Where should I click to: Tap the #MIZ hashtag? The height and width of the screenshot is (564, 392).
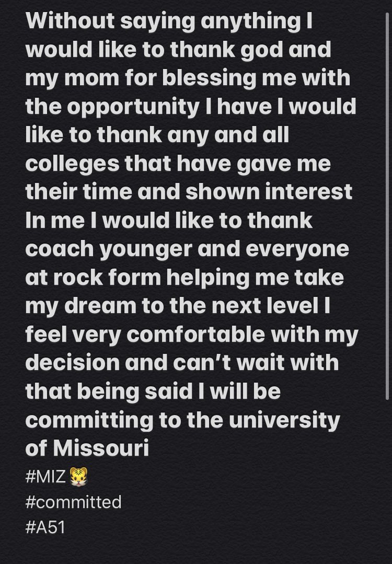pos(45,477)
